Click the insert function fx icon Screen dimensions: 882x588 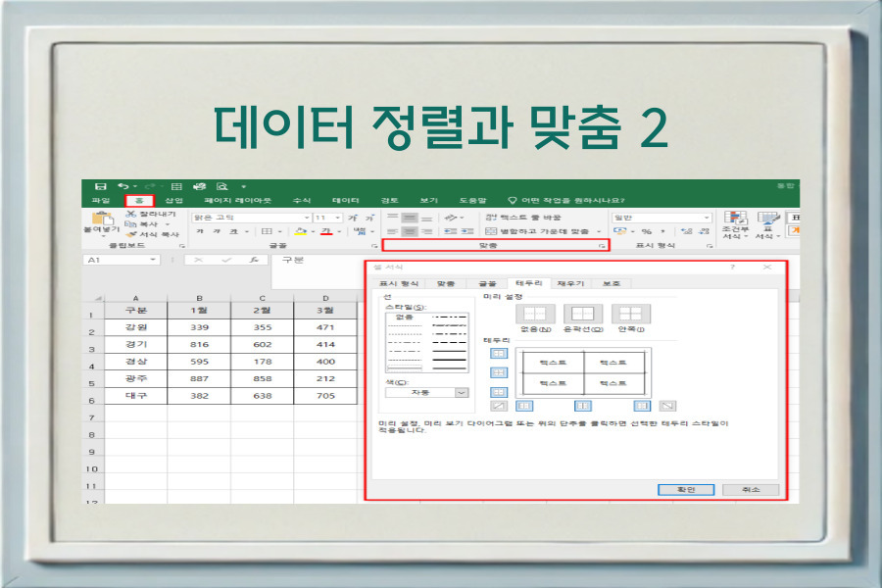tap(254, 260)
